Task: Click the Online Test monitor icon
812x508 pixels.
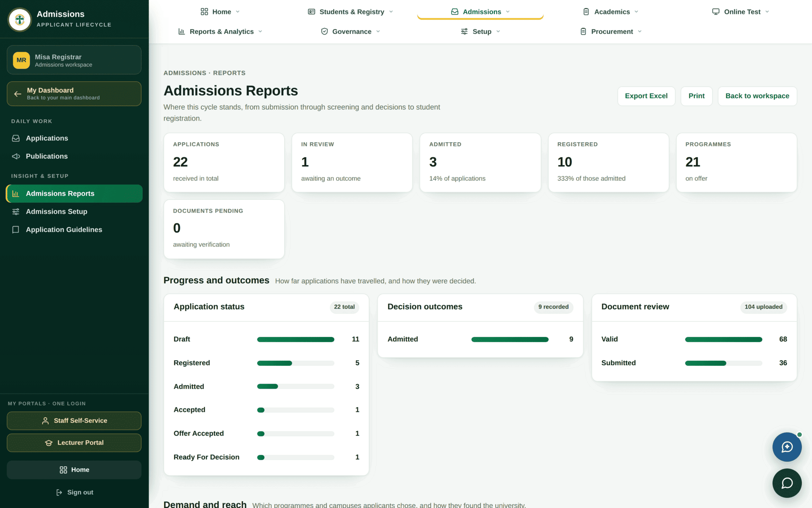Action: 716,12
